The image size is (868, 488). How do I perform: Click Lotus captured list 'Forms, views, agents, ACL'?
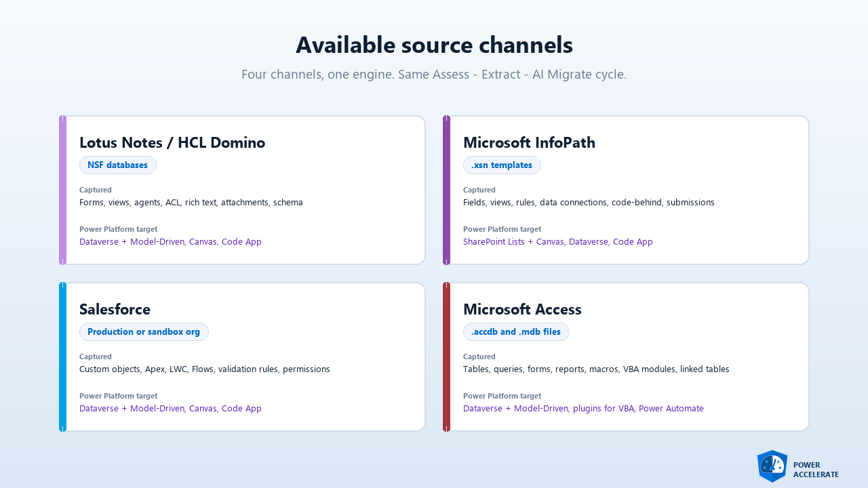click(191, 203)
